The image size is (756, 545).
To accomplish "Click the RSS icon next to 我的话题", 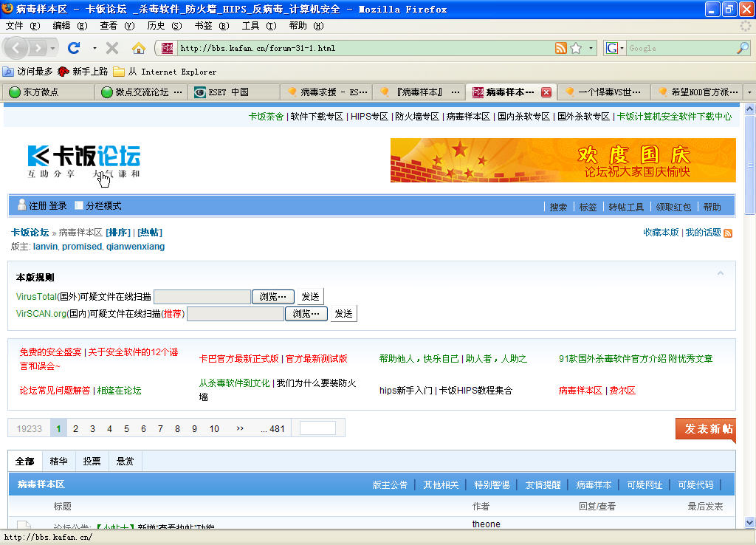I will coord(728,233).
